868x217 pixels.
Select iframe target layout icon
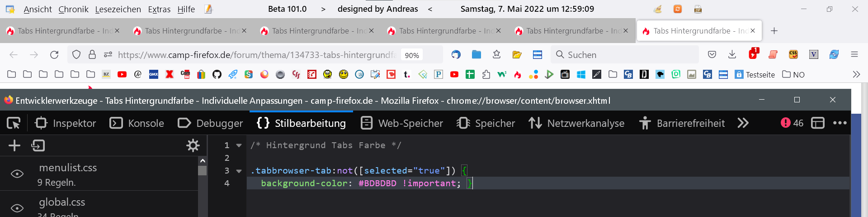[818, 123]
